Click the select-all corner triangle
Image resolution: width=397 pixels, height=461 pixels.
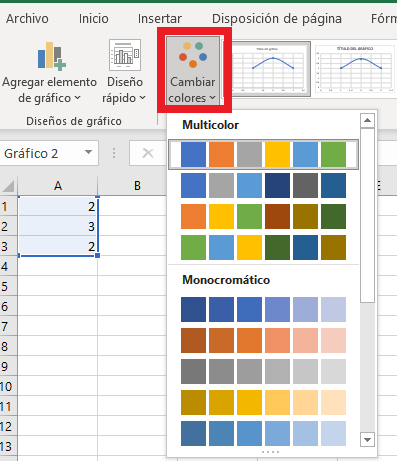point(8,186)
